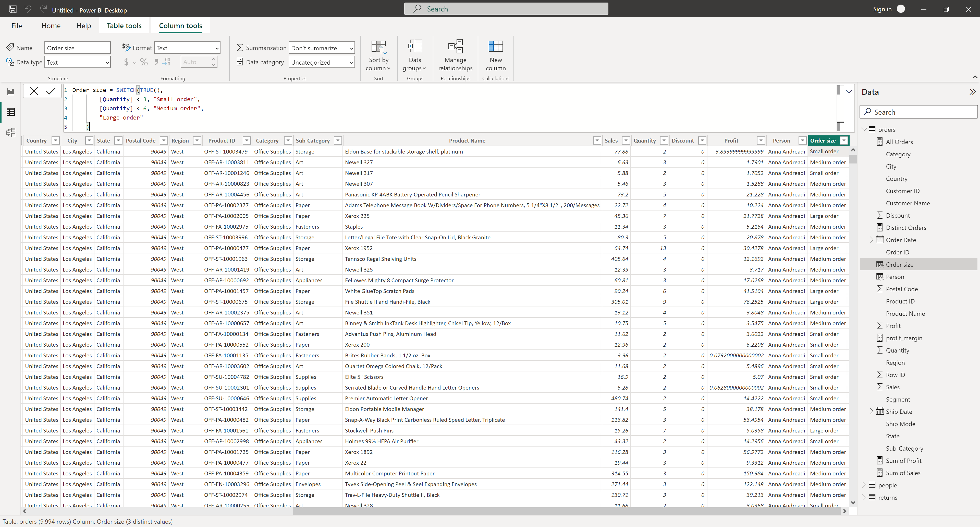Image resolution: width=980 pixels, height=527 pixels.
Task: Switch to Report view icon
Action: coord(11,92)
